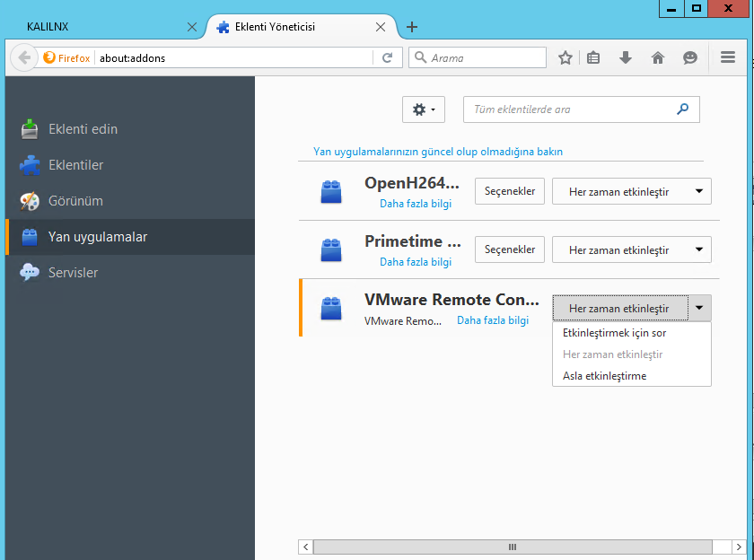754x560 pixels.
Task: Click OpenH264... plugin title
Action: pyautogui.click(x=412, y=183)
